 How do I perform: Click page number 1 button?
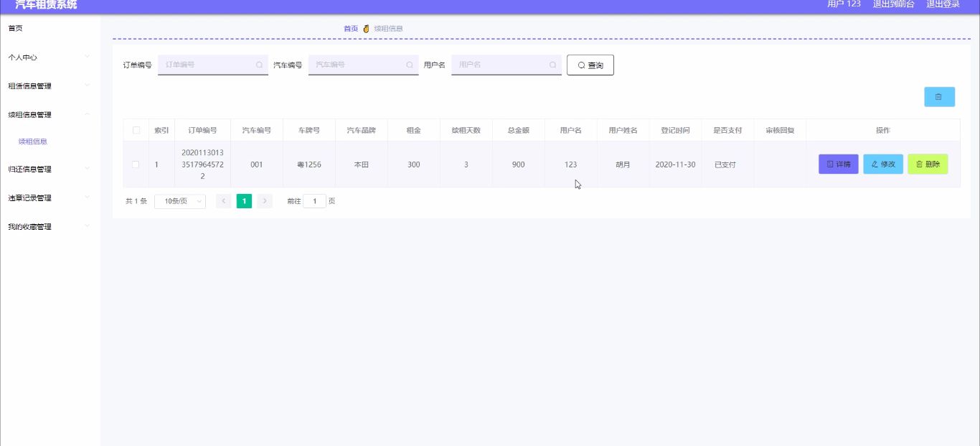click(244, 201)
